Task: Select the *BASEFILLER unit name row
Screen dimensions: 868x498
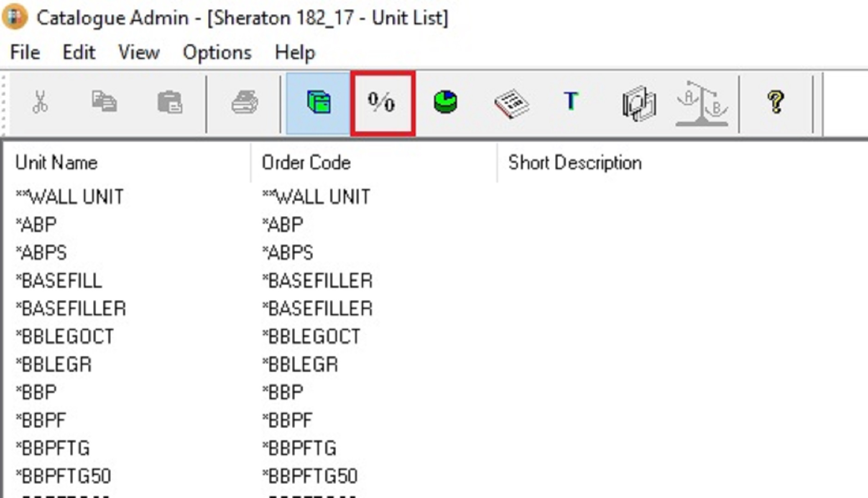Action: (x=71, y=308)
